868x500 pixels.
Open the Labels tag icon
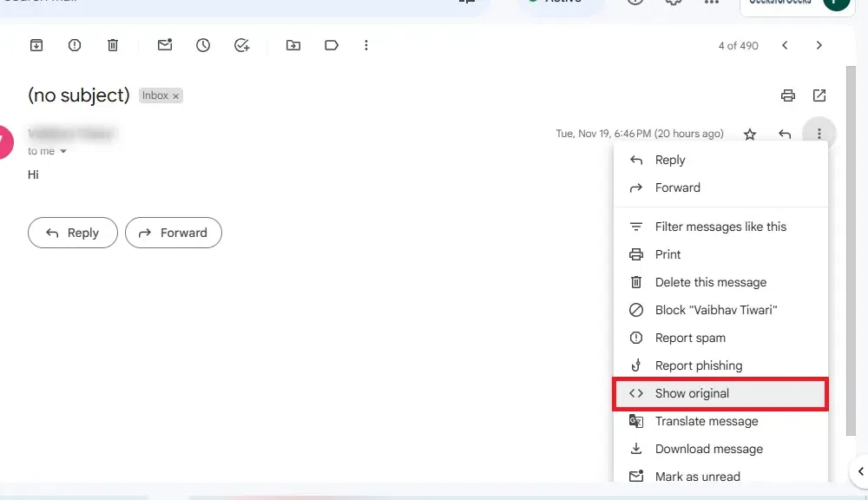[332, 45]
